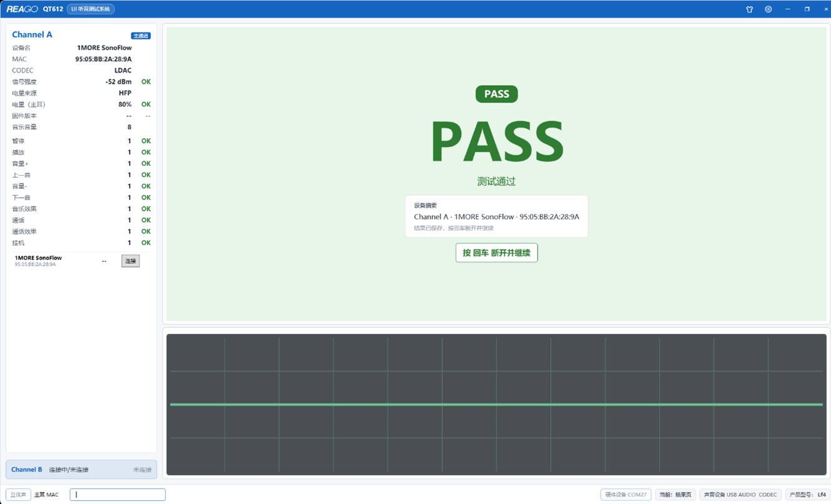Click OK status in the 信号强度 row
This screenshot has width=831, height=504.
click(146, 81)
